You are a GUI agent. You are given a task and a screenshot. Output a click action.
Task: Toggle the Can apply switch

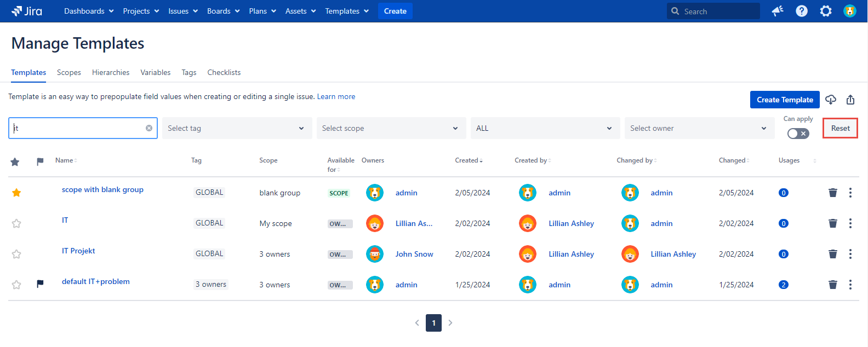798,134
